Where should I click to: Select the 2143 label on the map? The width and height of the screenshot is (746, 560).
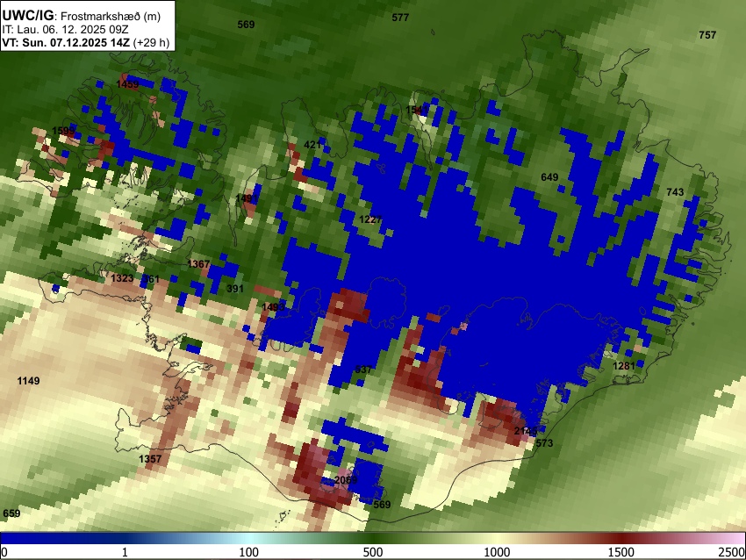tap(526, 431)
